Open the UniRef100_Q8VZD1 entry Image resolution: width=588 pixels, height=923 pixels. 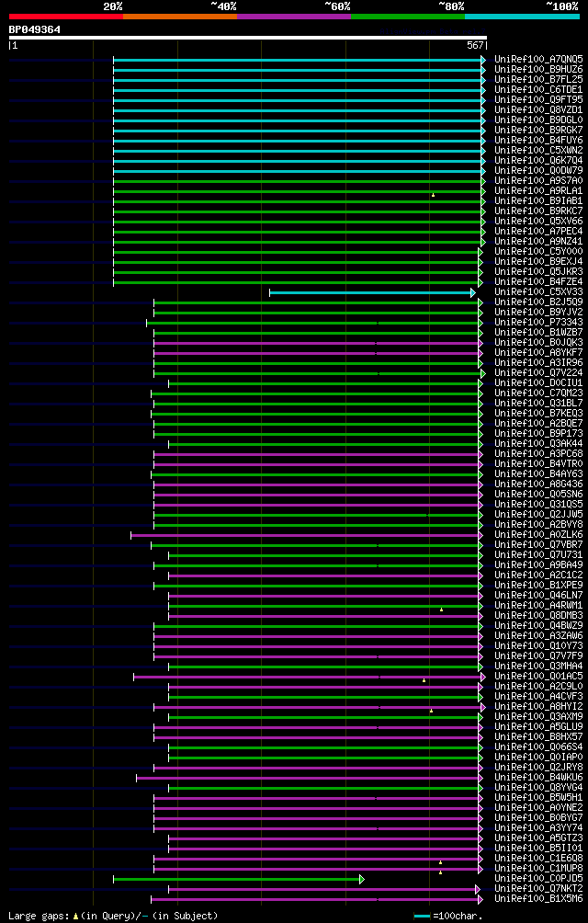[x=538, y=110]
